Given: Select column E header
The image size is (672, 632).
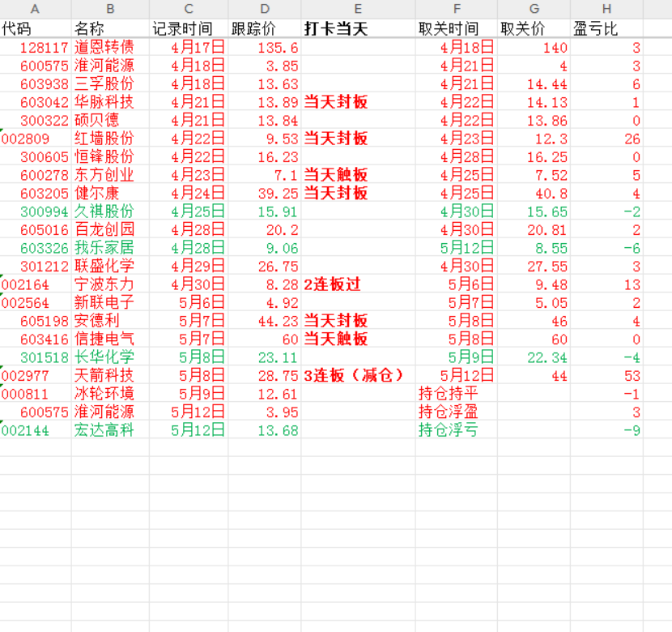Looking at the screenshot, I should (x=358, y=9).
